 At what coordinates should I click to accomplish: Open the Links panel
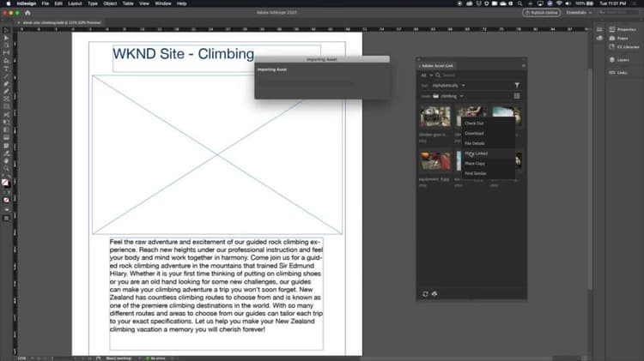tap(618, 73)
